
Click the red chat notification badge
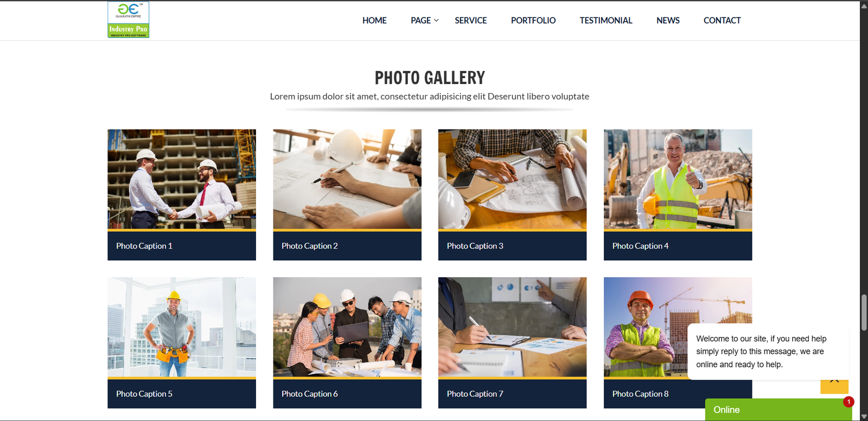click(x=848, y=401)
